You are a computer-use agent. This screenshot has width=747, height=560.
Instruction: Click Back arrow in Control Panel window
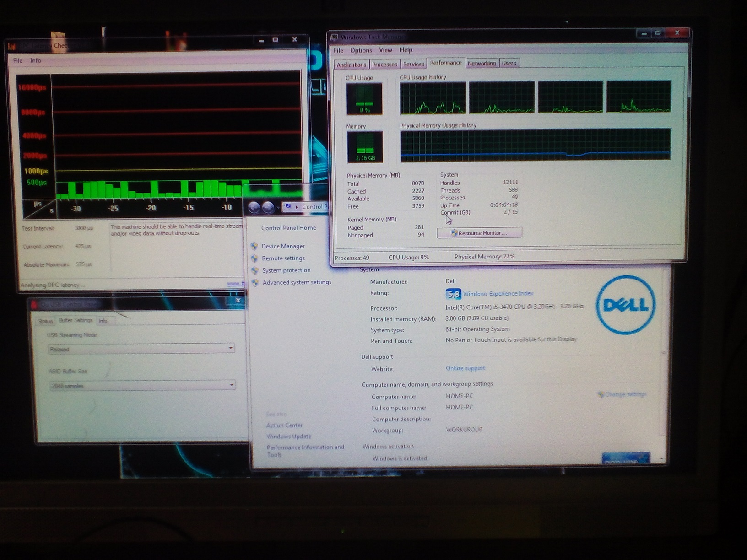point(254,208)
